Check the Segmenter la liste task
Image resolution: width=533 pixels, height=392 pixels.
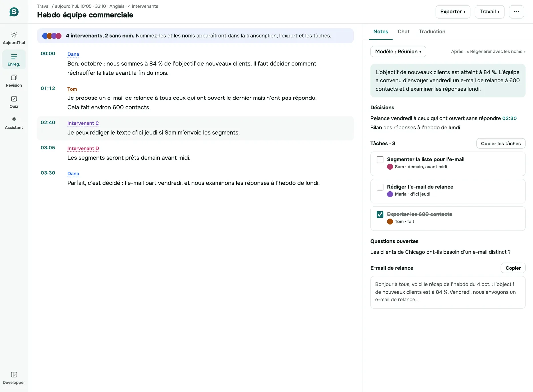click(x=380, y=160)
